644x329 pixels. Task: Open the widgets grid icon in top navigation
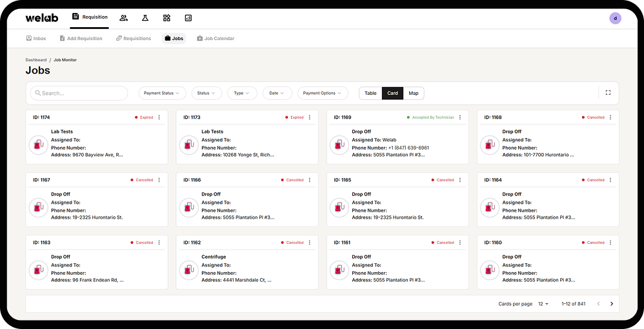166,18
